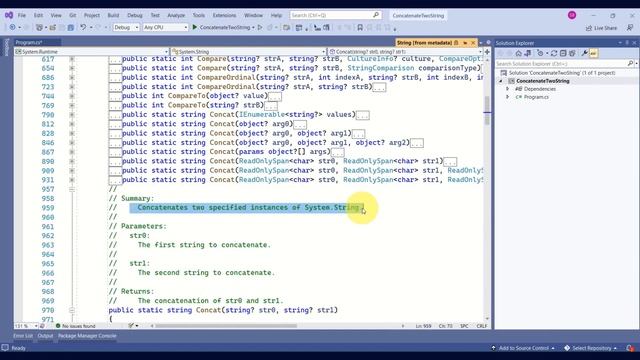
Task: Click the feedback icon beside Live Share
Action: coord(630,28)
